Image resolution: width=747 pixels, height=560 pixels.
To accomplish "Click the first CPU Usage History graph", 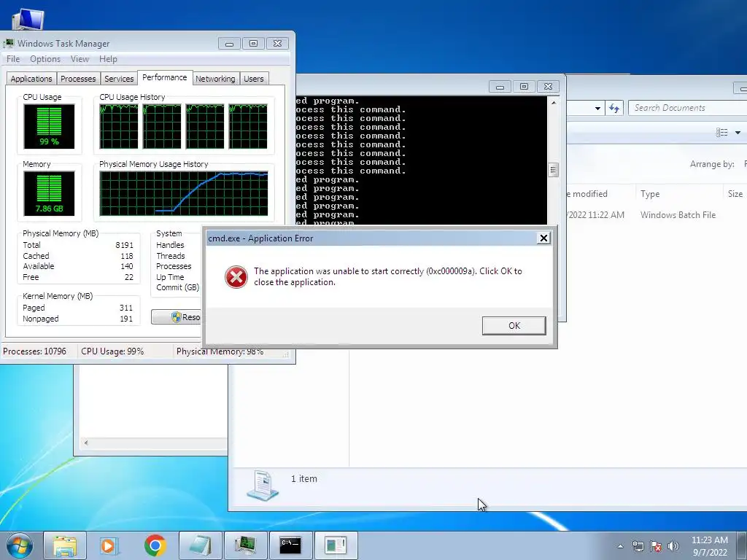I will coord(119,126).
